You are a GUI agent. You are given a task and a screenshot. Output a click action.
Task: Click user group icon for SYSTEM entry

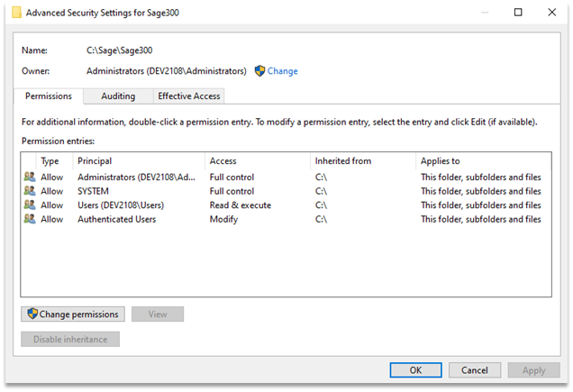[30, 191]
